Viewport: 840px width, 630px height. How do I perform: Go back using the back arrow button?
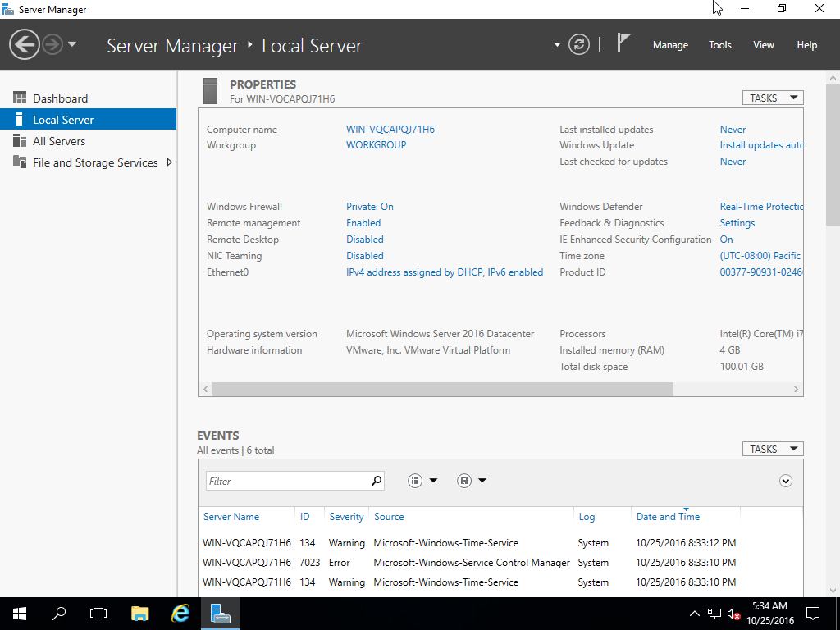click(24, 44)
